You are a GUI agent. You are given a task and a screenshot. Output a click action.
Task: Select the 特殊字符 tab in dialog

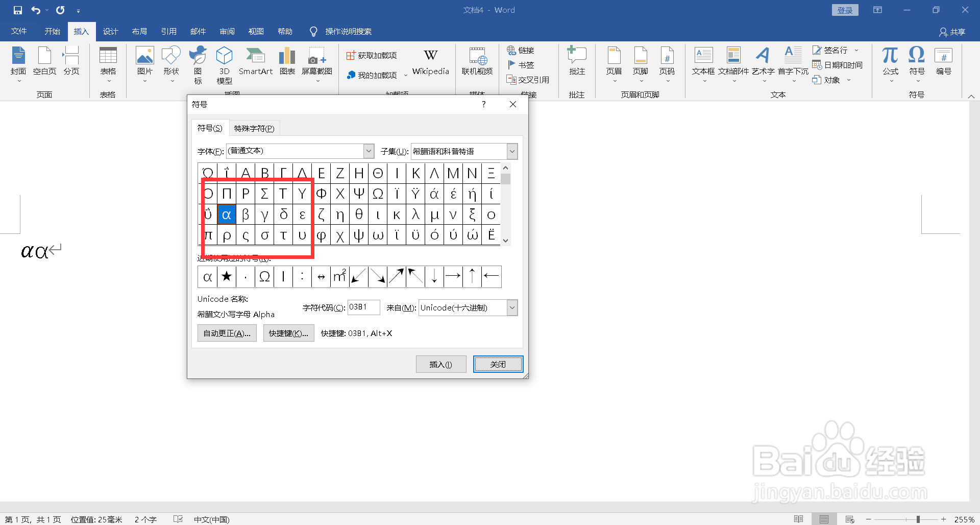click(254, 128)
